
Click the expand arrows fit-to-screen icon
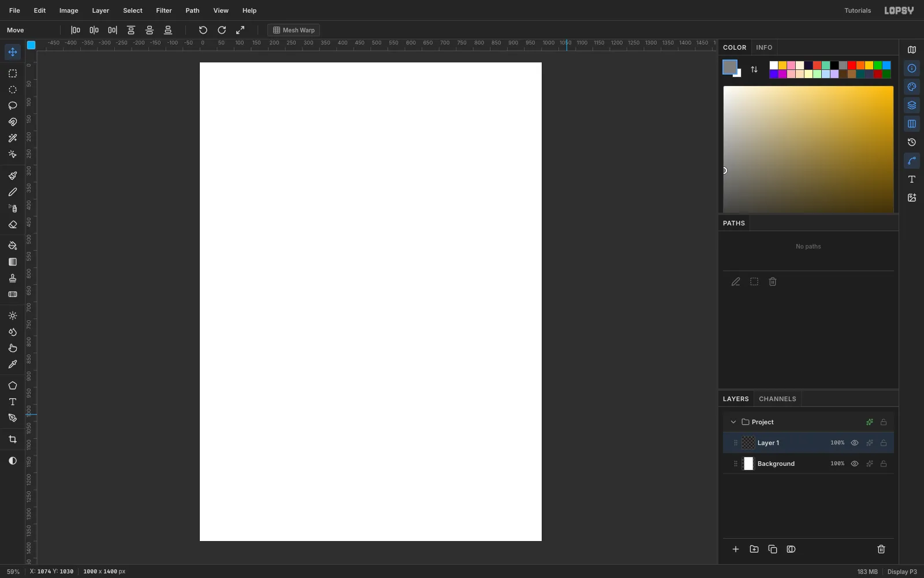tap(240, 30)
